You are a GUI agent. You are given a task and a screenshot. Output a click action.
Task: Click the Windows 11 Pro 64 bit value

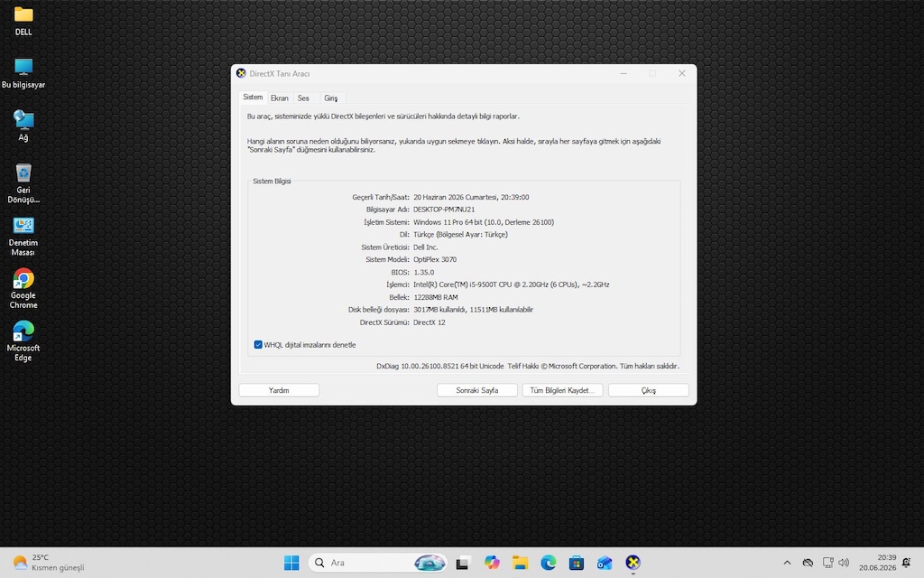(484, 222)
